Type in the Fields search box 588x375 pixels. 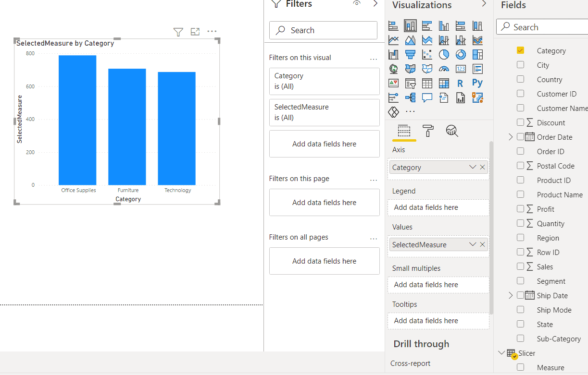[x=543, y=26]
